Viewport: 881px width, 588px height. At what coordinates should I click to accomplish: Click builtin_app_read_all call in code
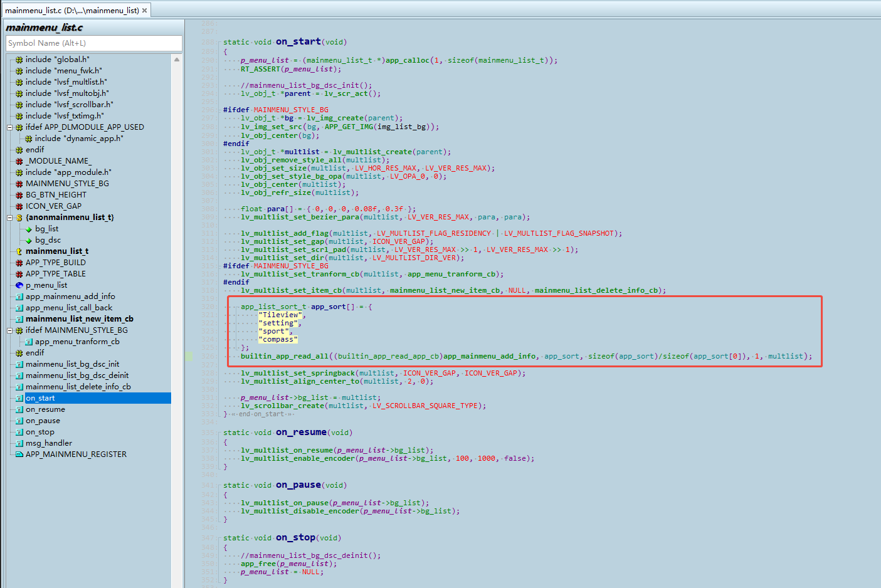285,356
